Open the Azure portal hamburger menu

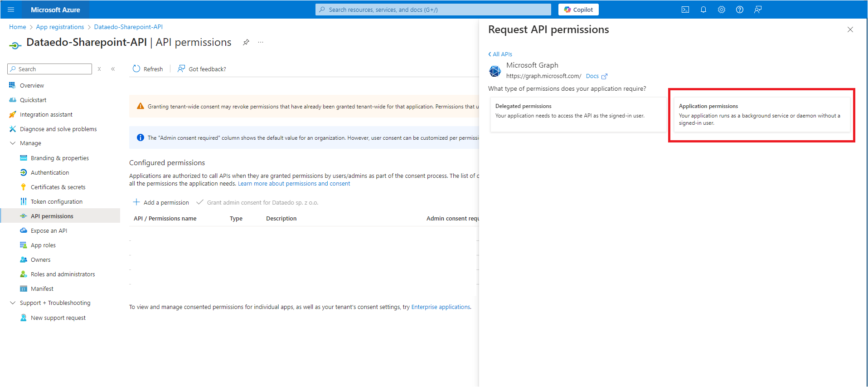click(x=11, y=10)
